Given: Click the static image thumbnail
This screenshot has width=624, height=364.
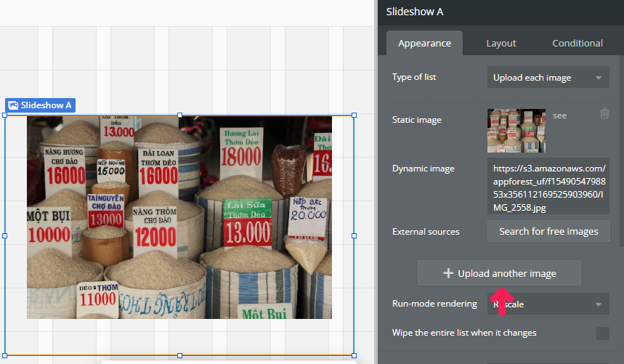Looking at the screenshot, I should pos(516,131).
